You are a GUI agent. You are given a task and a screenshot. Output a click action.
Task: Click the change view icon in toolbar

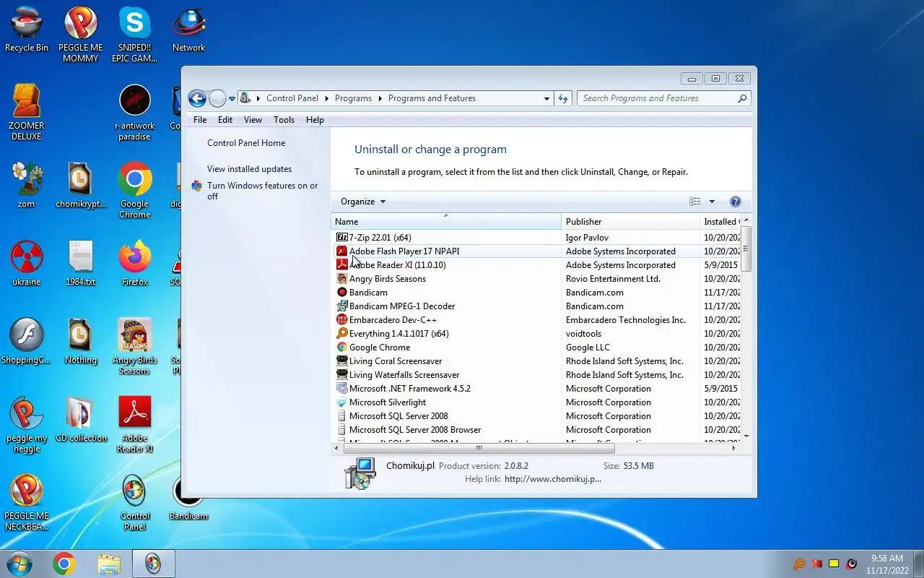pyautogui.click(x=695, y=202)
